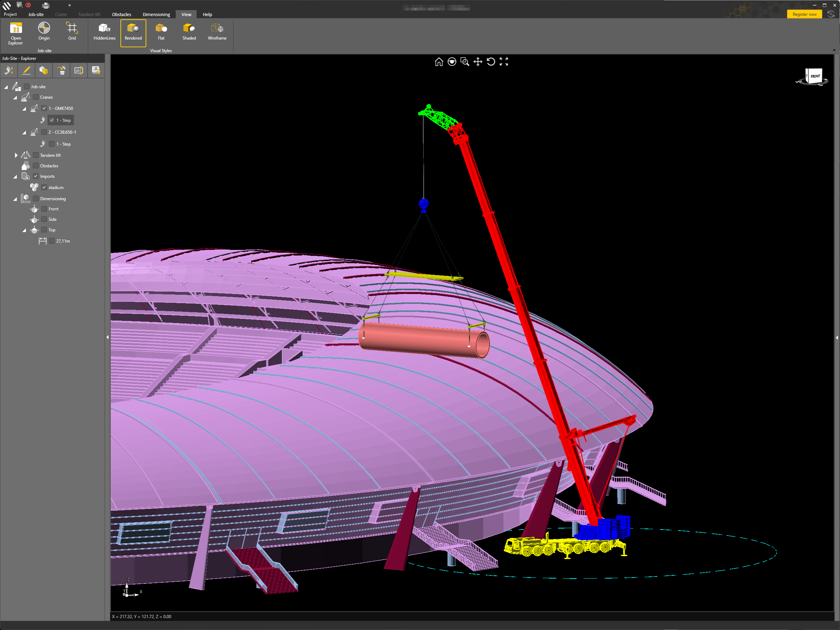840x630 pixels.
Task: Click the pan view crosshair icon
Action: (478, 62)
